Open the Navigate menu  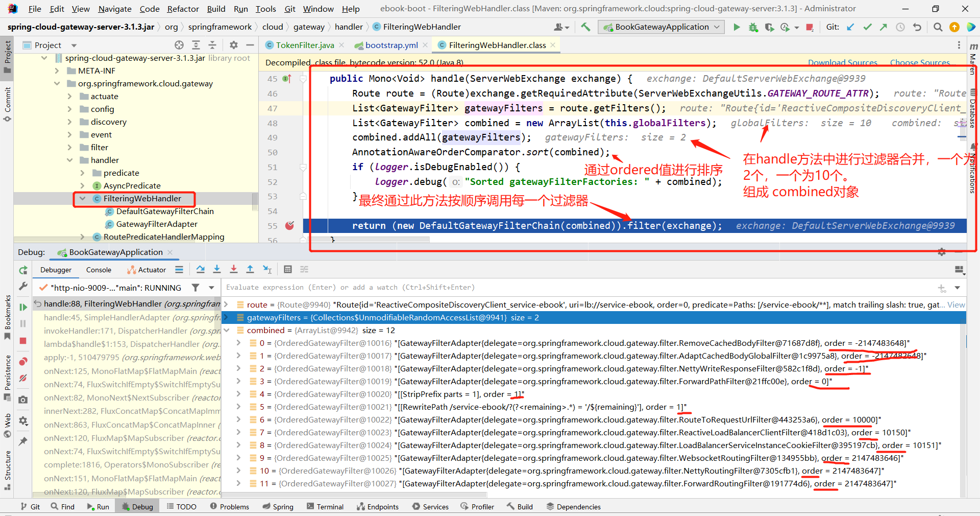tap(115, 9)
